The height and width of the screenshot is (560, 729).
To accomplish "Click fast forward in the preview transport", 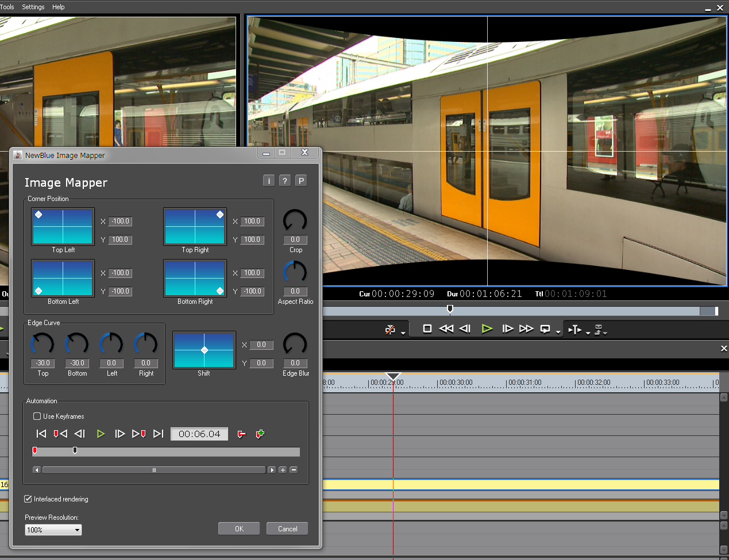I will tap(526, 329).
